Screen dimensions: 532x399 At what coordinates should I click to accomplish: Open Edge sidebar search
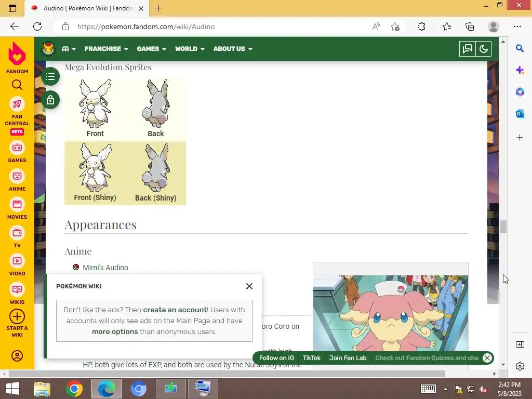tap(520, 48)
